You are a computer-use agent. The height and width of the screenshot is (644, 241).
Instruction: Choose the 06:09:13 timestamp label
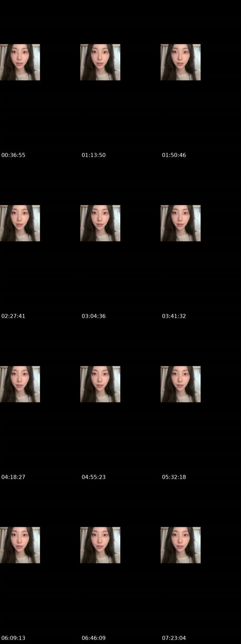[x=13, y=638]
